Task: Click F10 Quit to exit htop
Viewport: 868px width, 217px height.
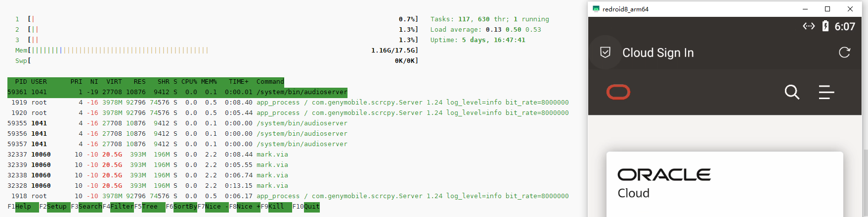Action: [311, 207]
